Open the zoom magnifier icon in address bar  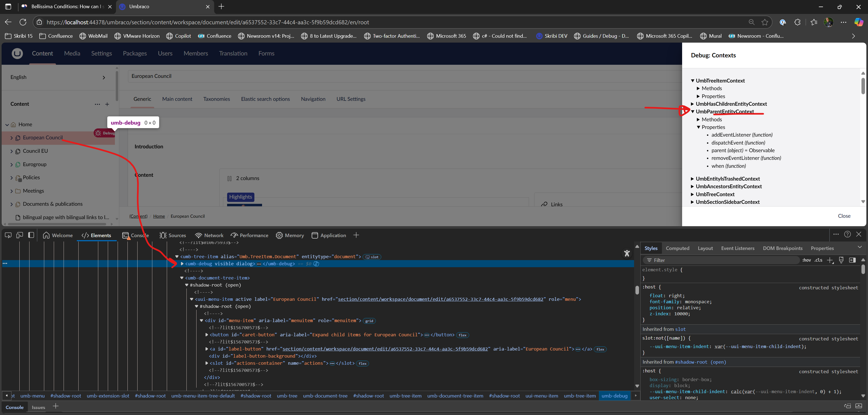(x=751, y=22)
